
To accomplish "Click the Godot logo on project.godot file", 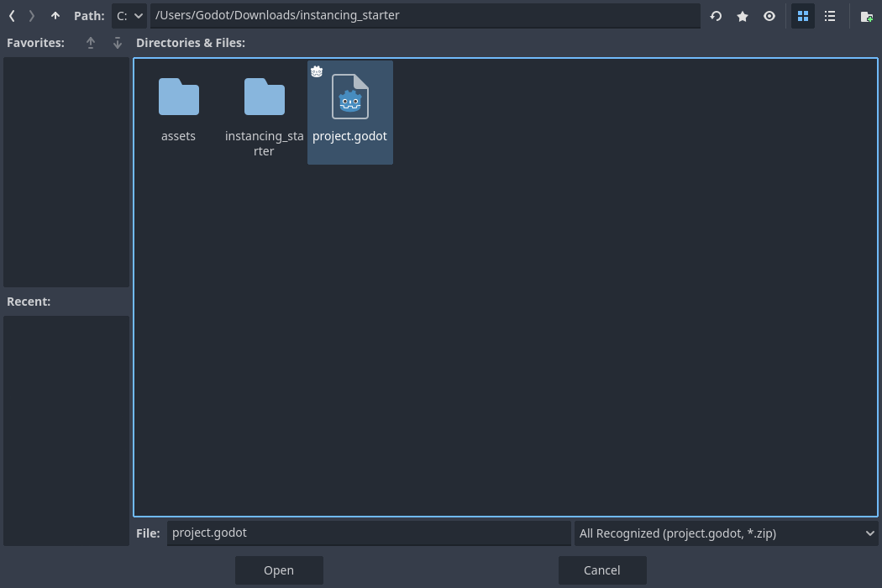I will click(x=317, y=71).
